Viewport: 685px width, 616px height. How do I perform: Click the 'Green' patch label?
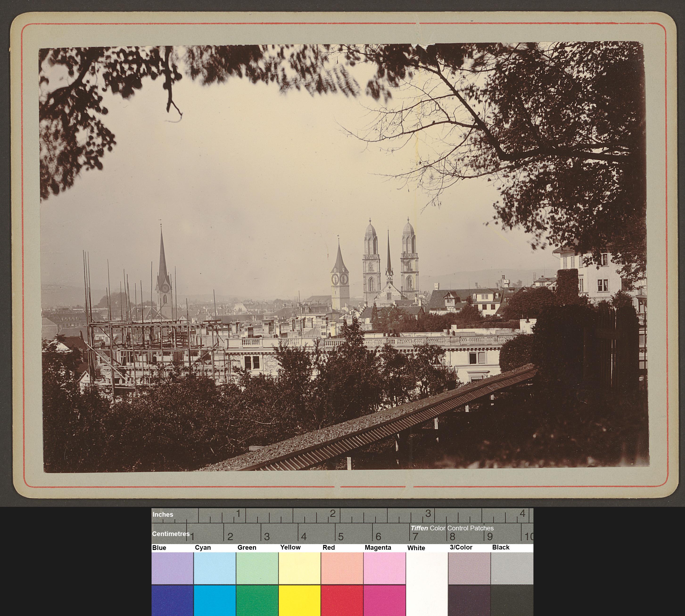247,548
